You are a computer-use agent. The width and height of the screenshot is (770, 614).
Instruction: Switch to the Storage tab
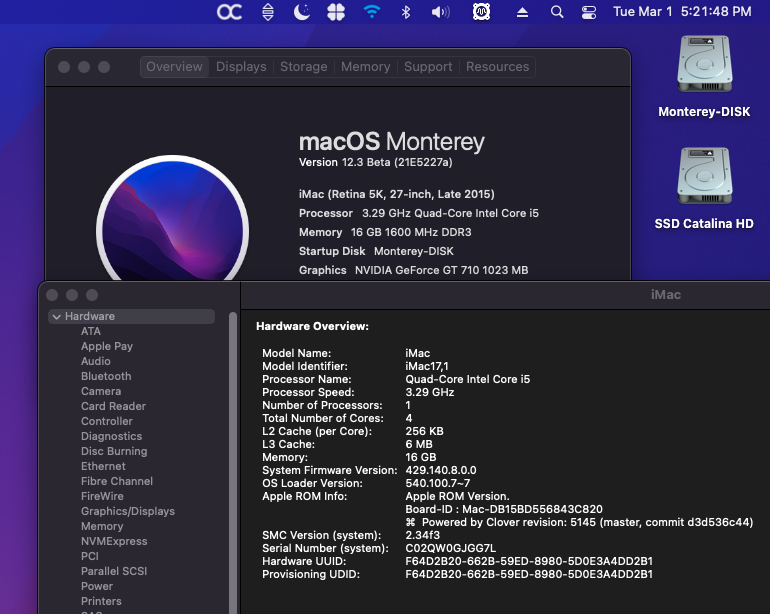pyautogui.click(x=303, y=67)
